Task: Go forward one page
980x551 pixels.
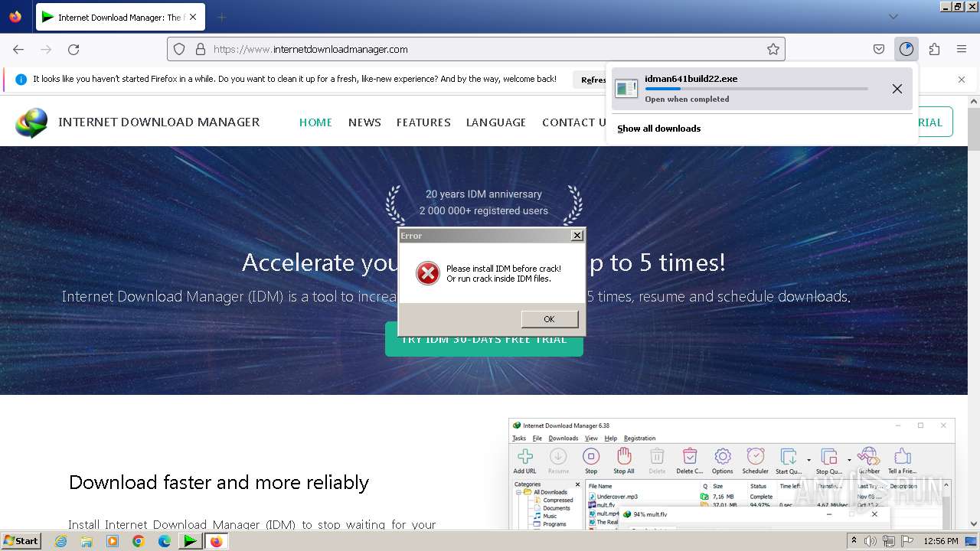Action: pyautogui.click(x=46, y=49)
